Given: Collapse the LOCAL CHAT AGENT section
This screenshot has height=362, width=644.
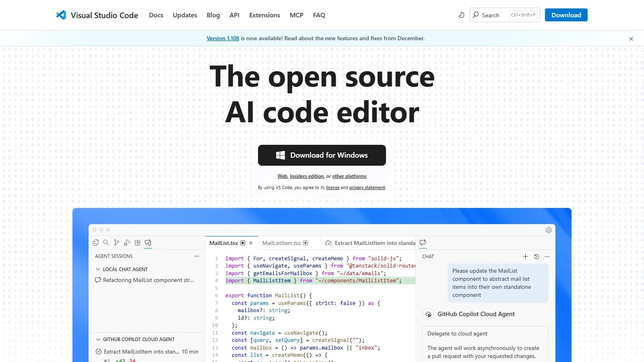Looking at the screenshot, I should [99, 269].
